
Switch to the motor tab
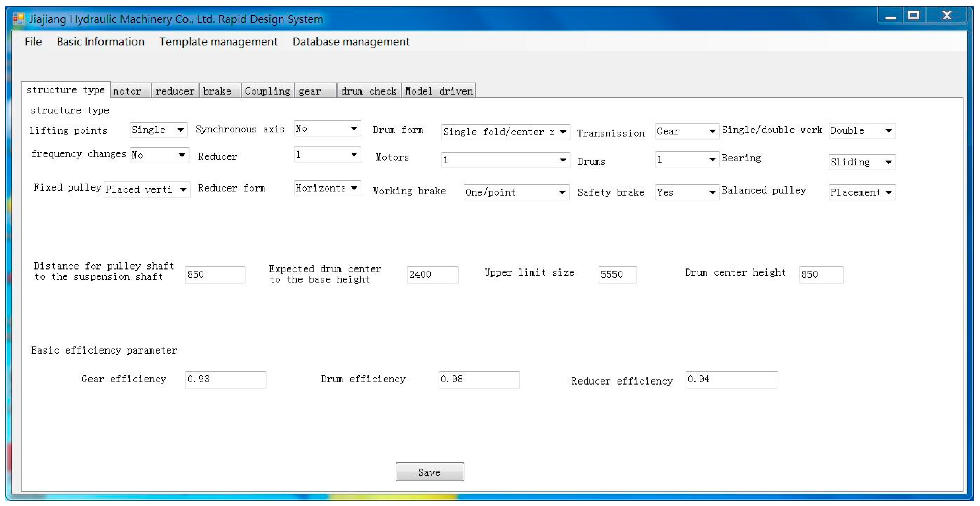click(128, 91)
